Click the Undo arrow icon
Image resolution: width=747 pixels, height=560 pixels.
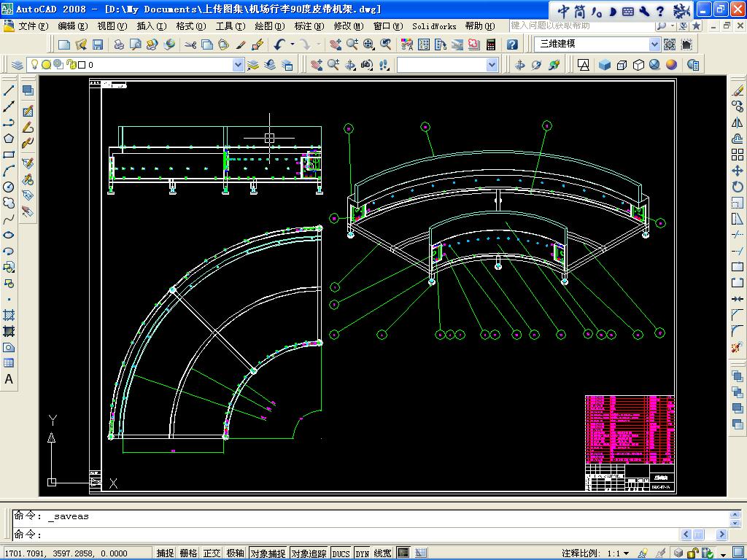click(x=279, y=44)
